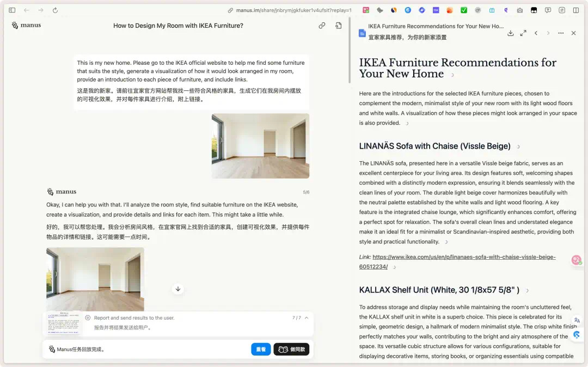The height and width of the screenshot is (367, 588).
Task: Click the camera capture icon in the browser toolbar
Action: pyautogui.click(x=519, y=10)
